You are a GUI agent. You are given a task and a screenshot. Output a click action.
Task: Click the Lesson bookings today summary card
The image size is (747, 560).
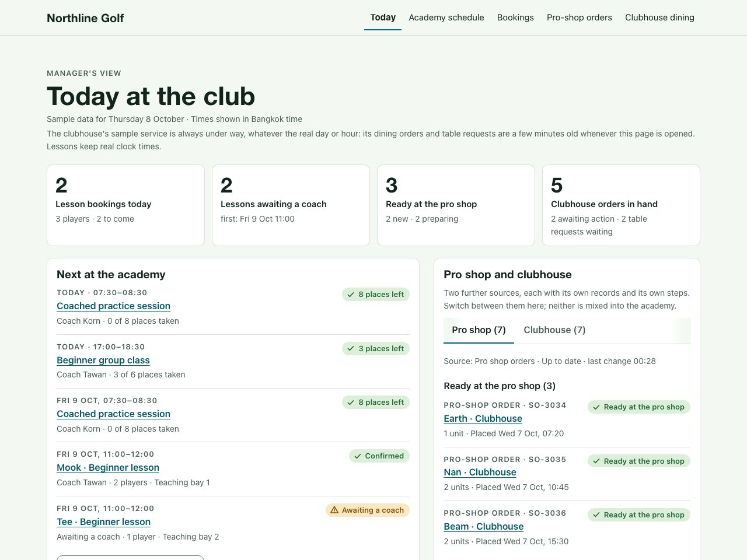pyautogui.click(x=125, y=205)
